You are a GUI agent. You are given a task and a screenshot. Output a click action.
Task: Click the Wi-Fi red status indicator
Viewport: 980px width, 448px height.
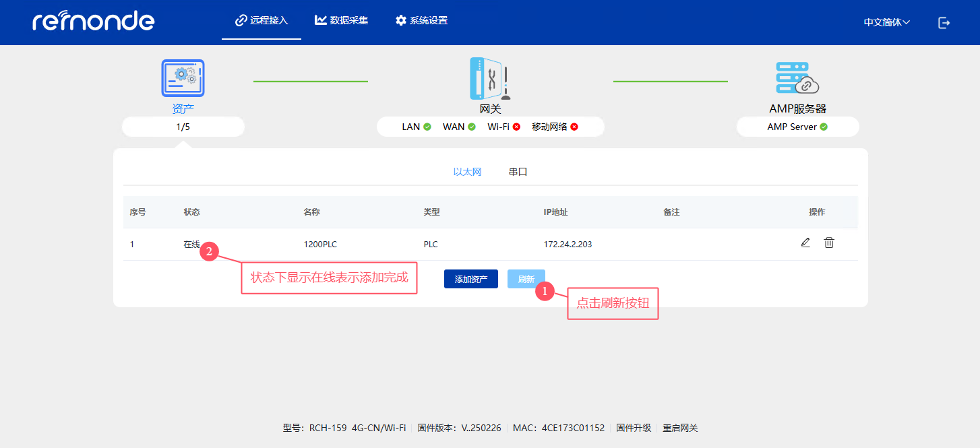[516, 127]
